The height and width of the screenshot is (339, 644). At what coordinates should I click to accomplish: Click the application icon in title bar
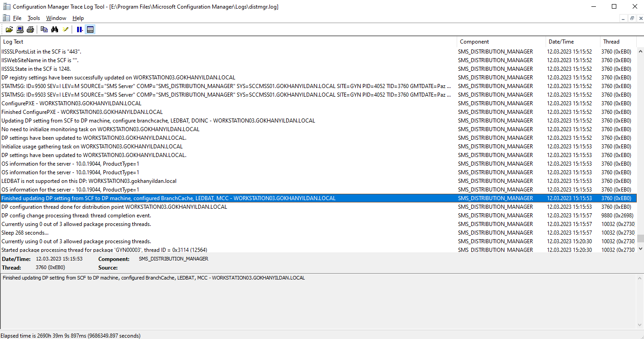pyautogui.click(x=6, y=6)
